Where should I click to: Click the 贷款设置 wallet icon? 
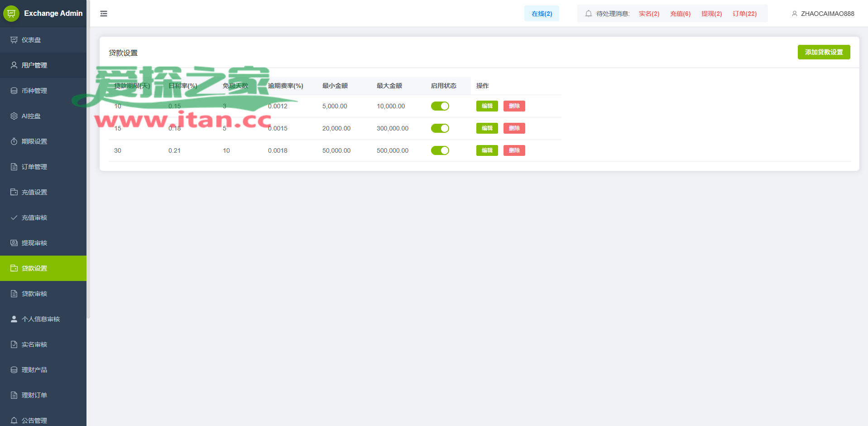point(14,268)
